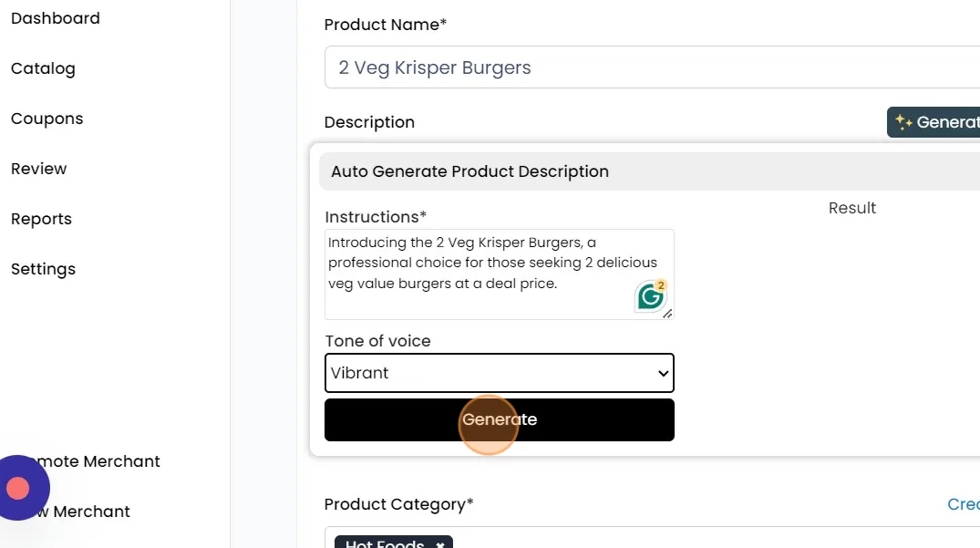
Task: Select Coupons in the sidebar
Action: pyautogui.click(x=46, y=119)
